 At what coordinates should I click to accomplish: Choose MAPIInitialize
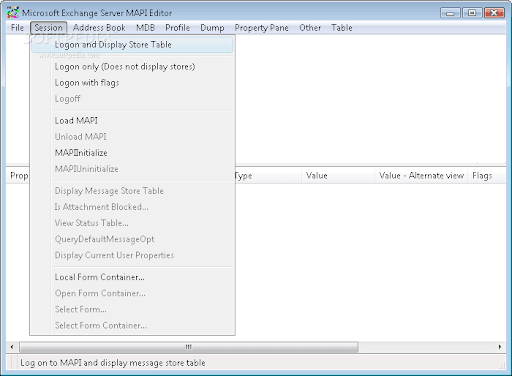tap(133, 153)
